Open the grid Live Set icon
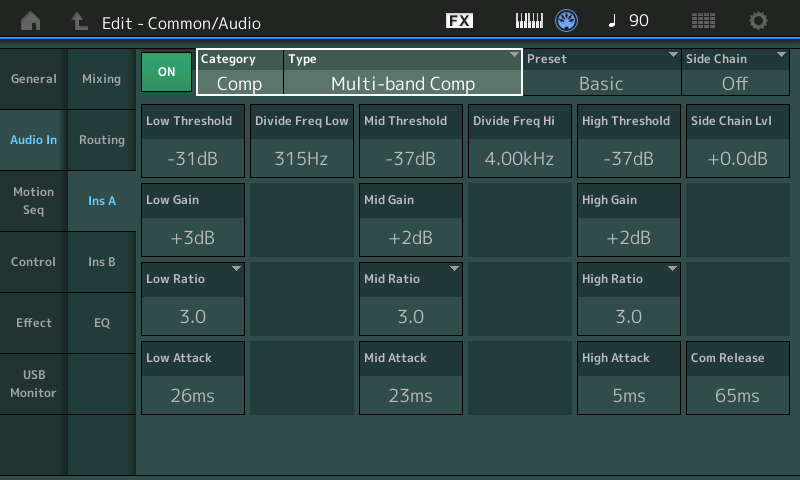The width and height of the screenshot is (800, 480). [x=703, y=21]
